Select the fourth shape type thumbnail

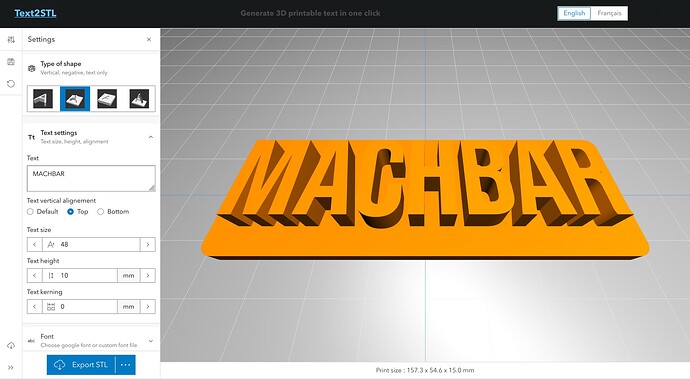coord(139,99)
